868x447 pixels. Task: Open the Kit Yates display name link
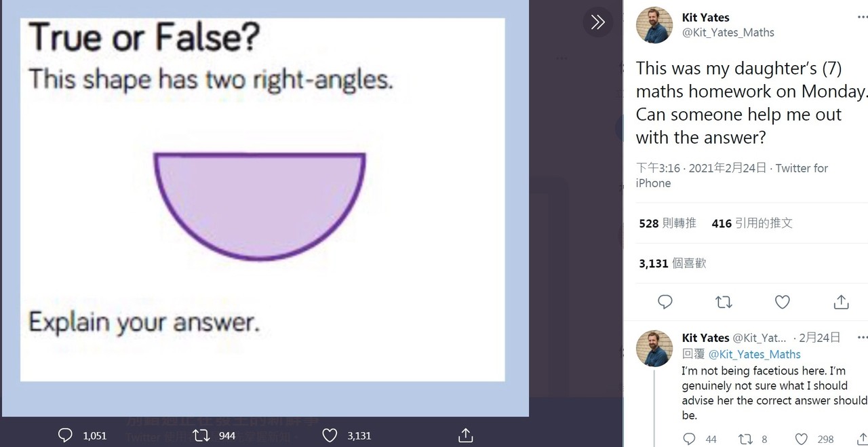tap(705, 18)
